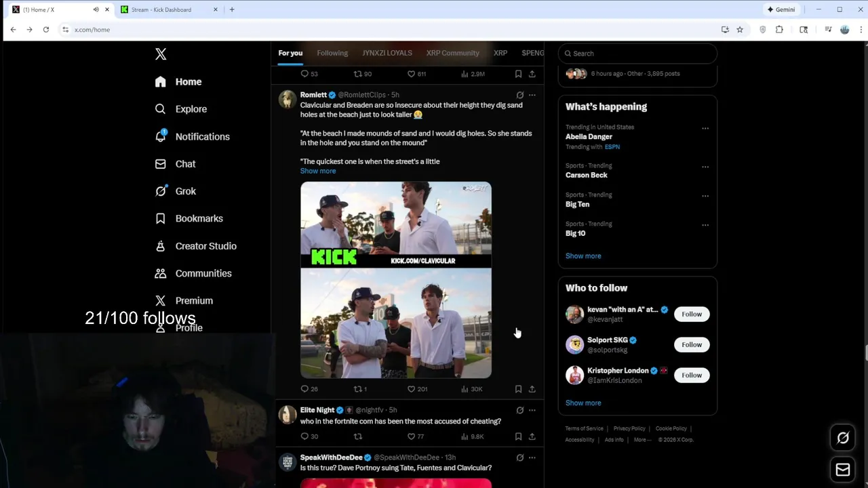Bookmark this page with the star icon
This screenshot has width=868, height=488.
[740, 30]
